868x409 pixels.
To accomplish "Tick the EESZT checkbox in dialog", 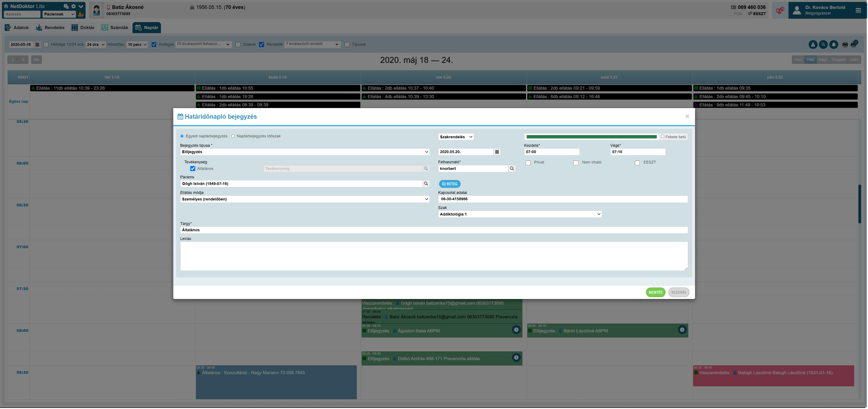I will [x=637, y=163].
